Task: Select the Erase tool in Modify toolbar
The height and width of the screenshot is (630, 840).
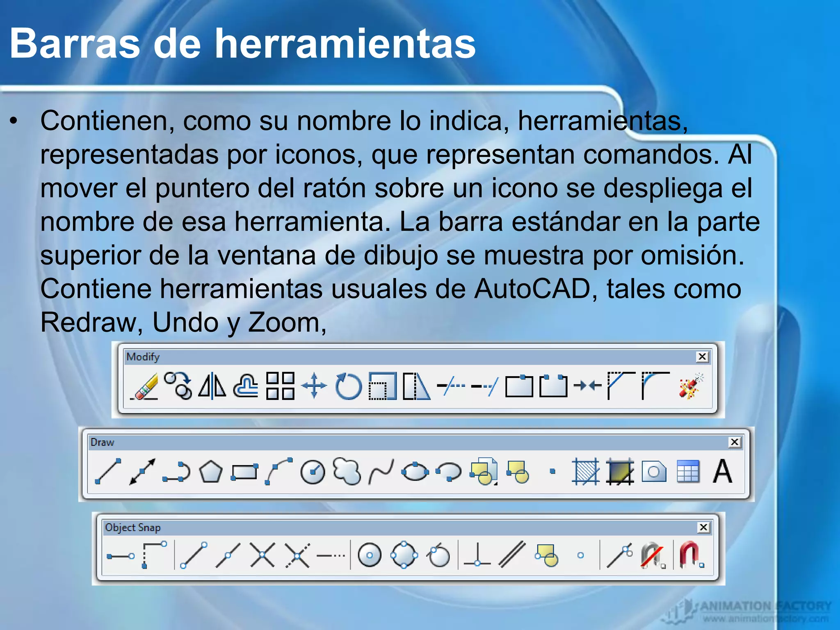Action: coord(144,386)
